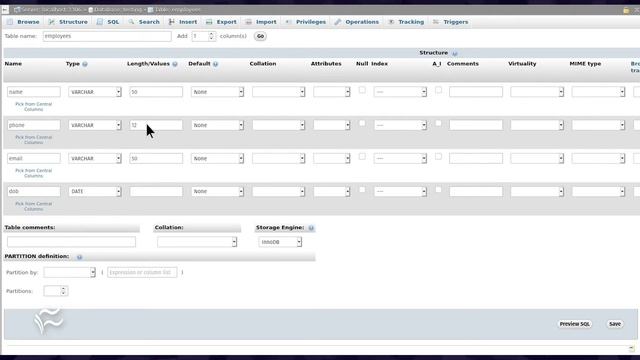Enable A_I checkbox for name row

[438, 90]
